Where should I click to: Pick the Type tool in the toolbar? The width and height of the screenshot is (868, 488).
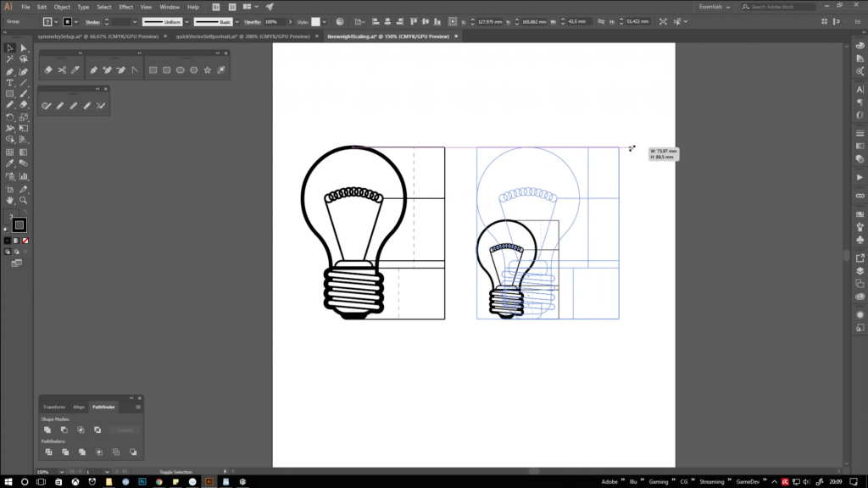(x=10, y=83)
